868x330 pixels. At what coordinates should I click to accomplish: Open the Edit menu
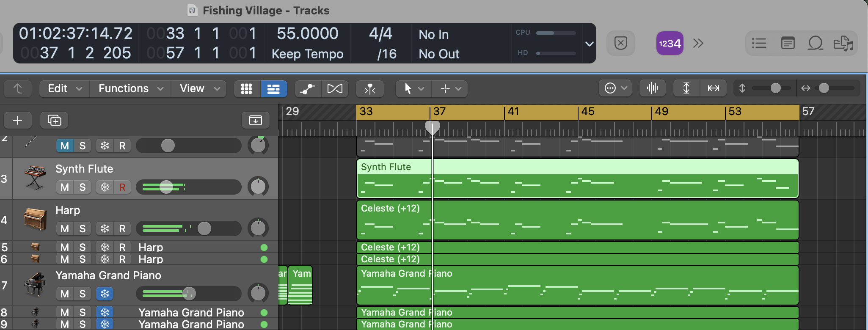coord(64,88)
